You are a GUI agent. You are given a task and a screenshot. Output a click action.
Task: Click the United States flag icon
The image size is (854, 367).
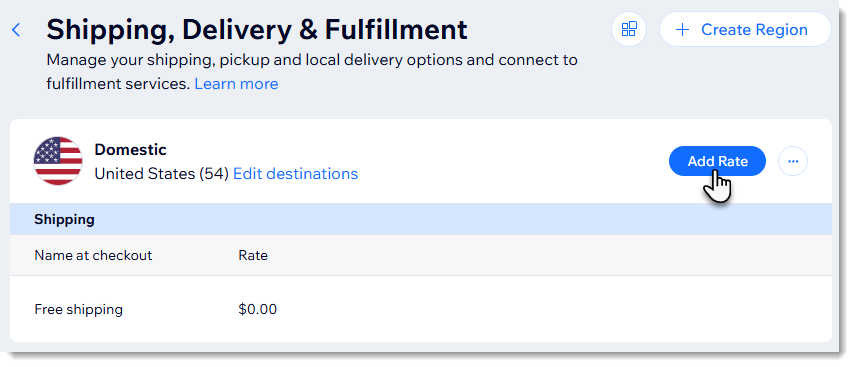[x=58, y=161]
